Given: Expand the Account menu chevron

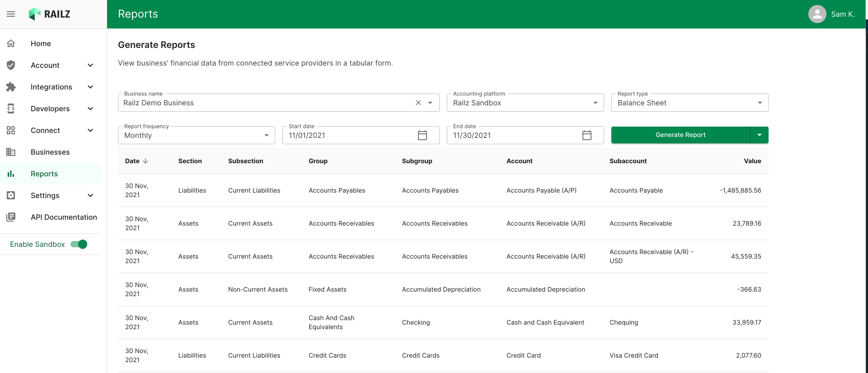Looking at the screenshot, I should pyautogui.click(x=90, y=65).
